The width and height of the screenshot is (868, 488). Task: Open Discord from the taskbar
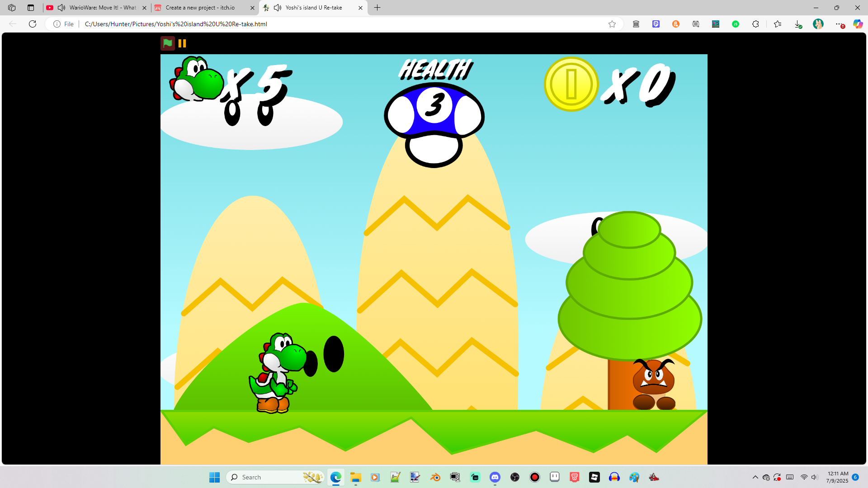(495, 477)
